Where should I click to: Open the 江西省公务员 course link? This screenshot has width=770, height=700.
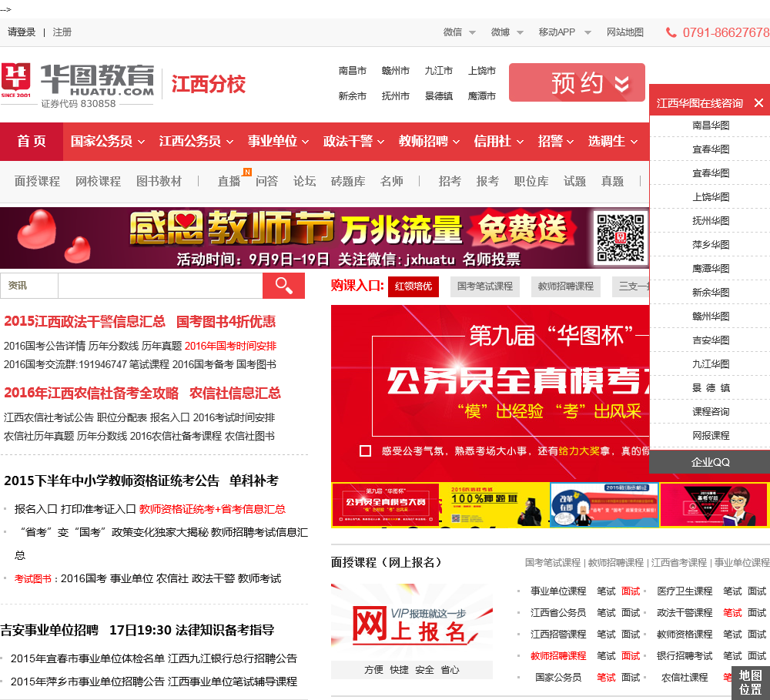click(558, 612)
